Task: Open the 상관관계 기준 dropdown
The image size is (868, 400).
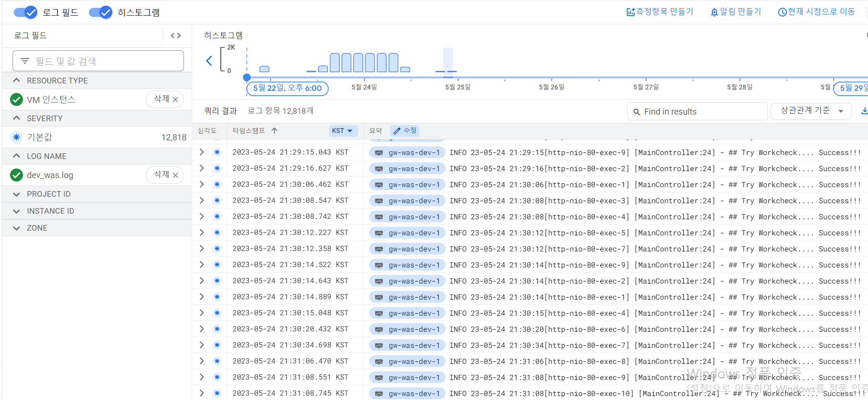Action: point(811,111)
